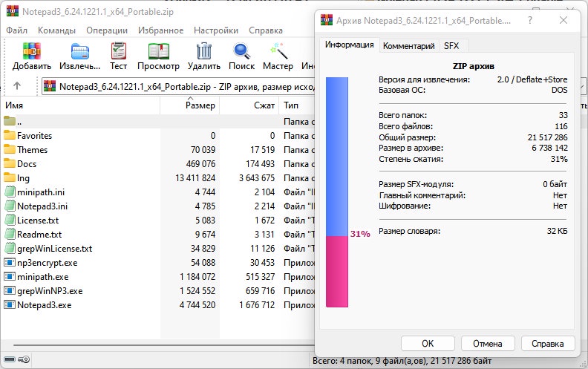Go up one folder with arrow icon
588x369 pixels.
point(18,86)
